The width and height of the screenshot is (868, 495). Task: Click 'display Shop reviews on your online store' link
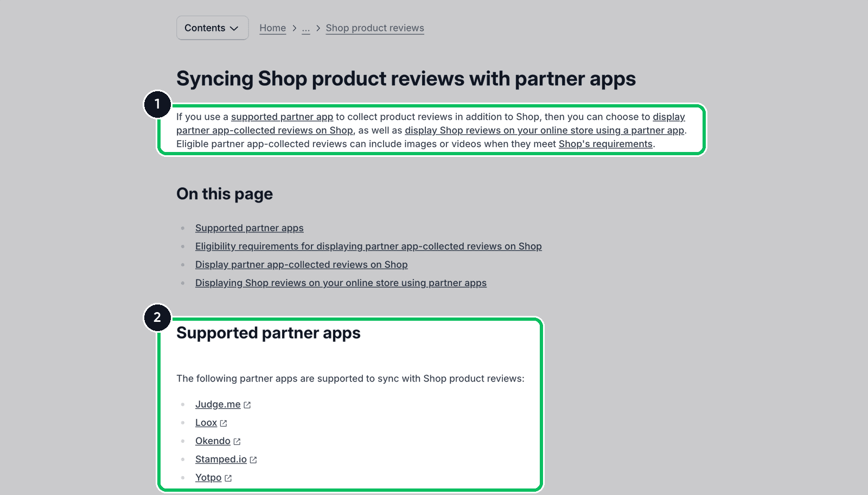[x=544, y=130]
